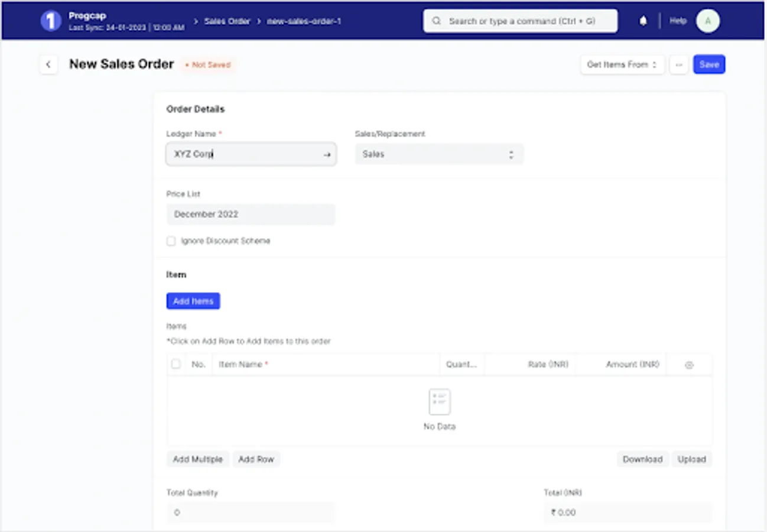This screenshot has height=532, width=767.
Task: Click the Progcap logo icon
Action: click(x=51, y=21)
